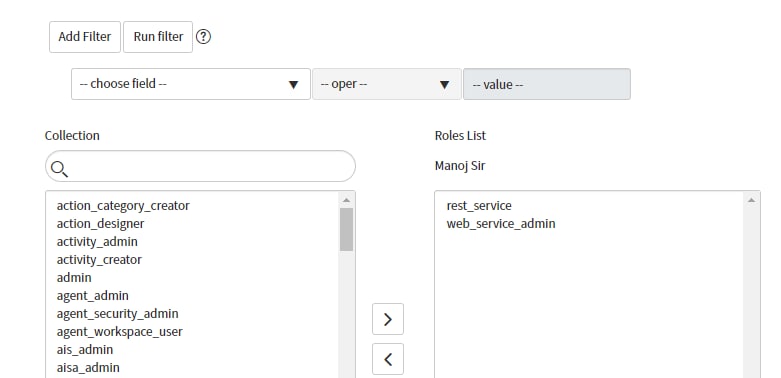781x378 pixels.
Task: Select action_category_creator in Collection
Action: point(123,206)
